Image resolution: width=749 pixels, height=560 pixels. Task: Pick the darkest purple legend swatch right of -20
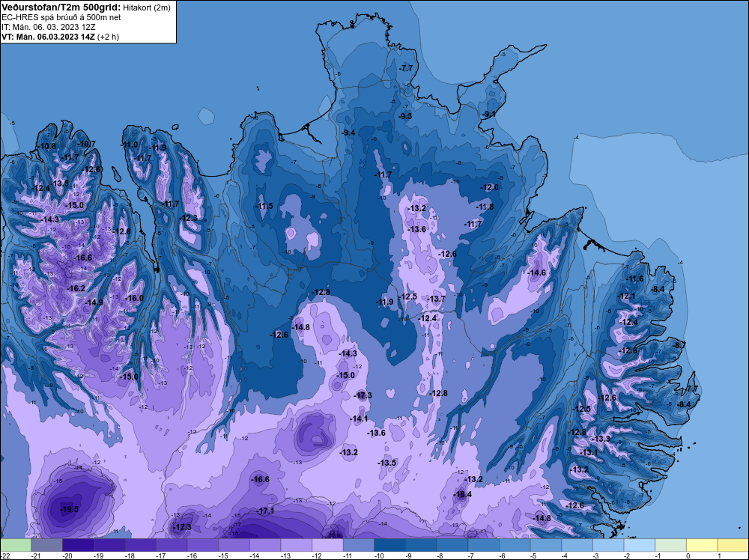pos(78,545)
